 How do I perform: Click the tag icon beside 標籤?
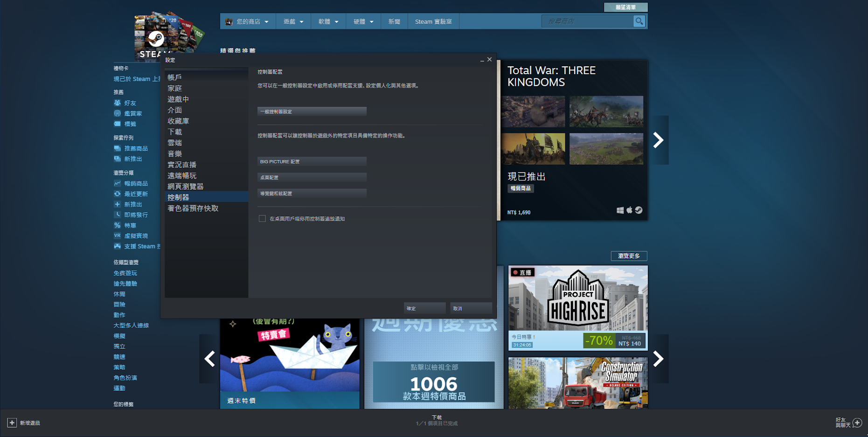tap(118, 124)
